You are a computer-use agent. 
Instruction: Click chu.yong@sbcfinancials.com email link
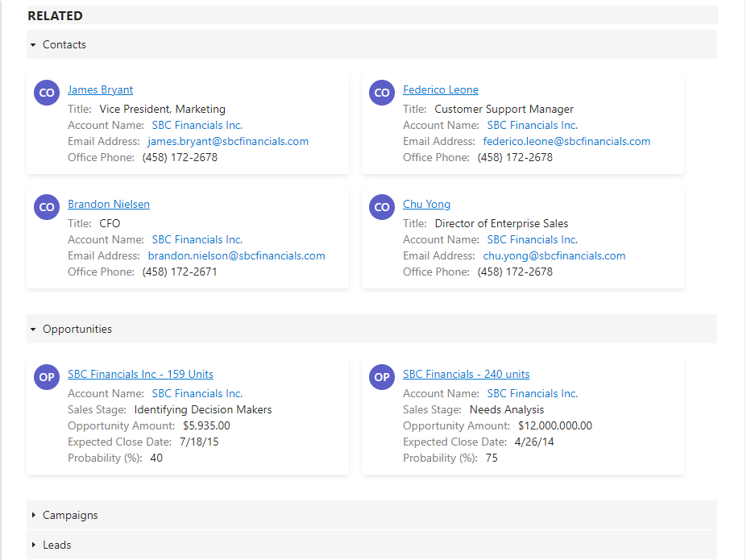click(554, 256)
